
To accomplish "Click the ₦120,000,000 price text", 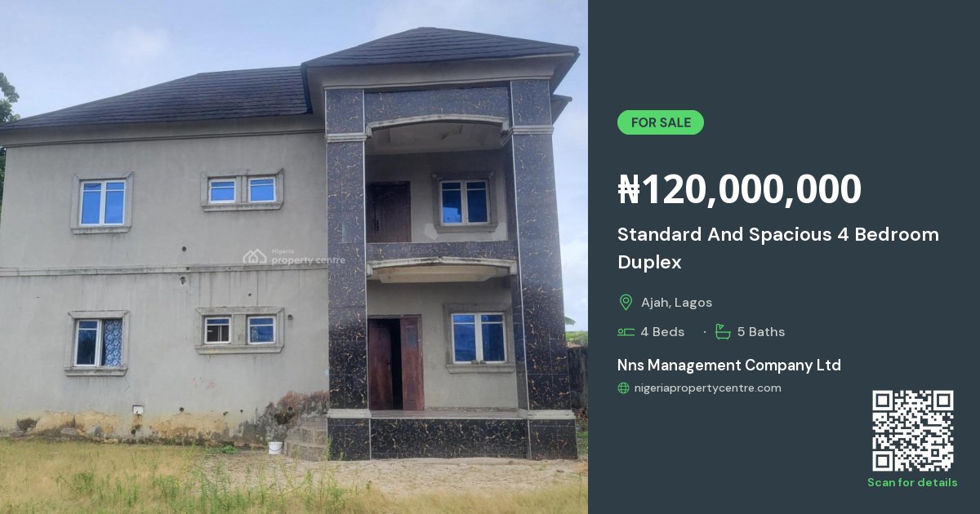I will [739, 189].
